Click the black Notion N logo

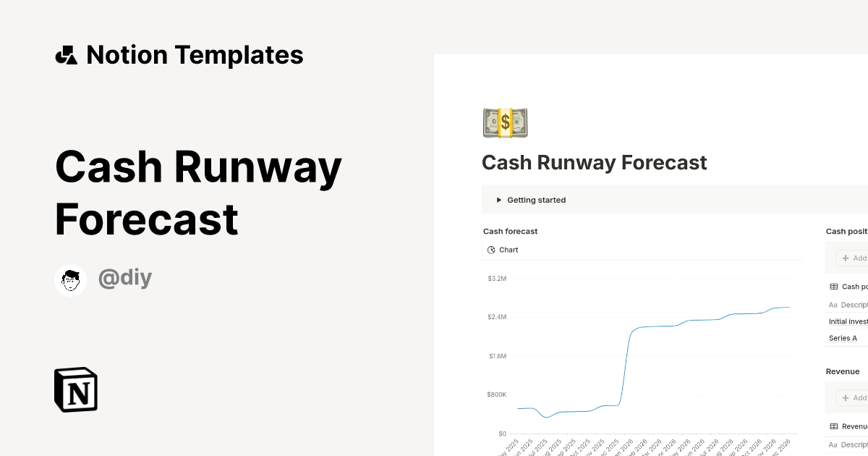pyautogui.click(x=75, y=389)
